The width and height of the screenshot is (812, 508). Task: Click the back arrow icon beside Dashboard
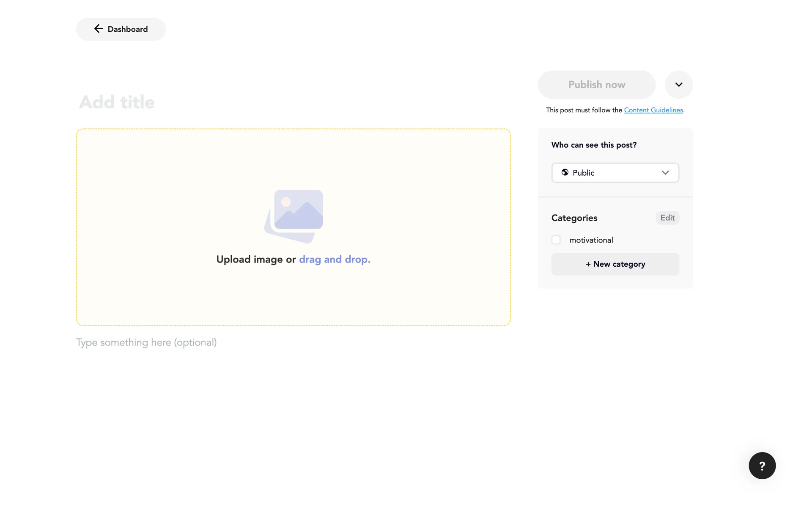coord(99,29)
